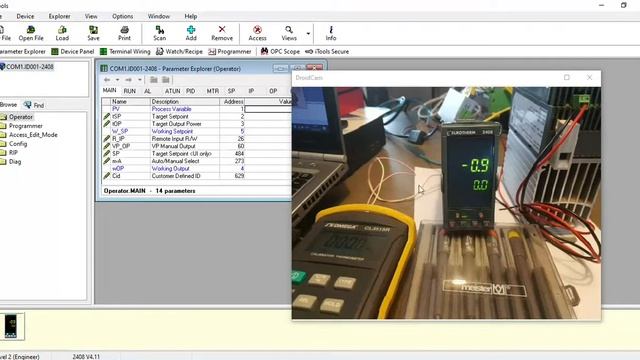
Task: Click the Access toolbar icon
Action: (258, 33)
